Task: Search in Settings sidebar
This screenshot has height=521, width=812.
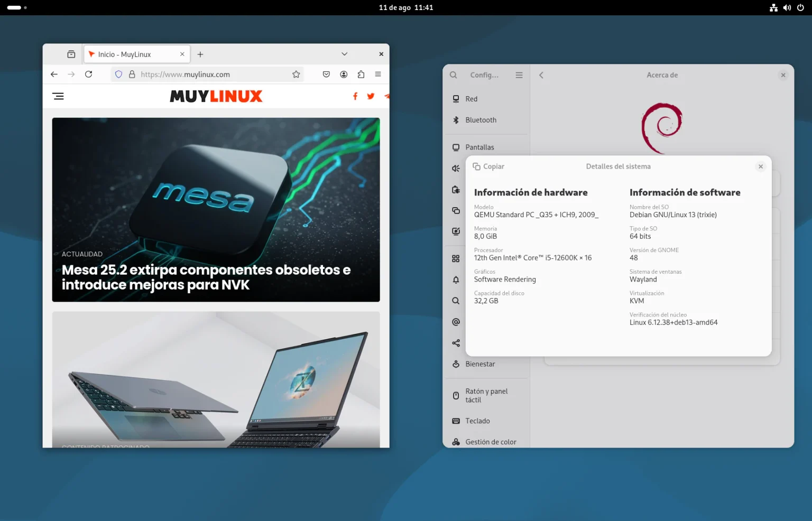Action: pos(454,75)
